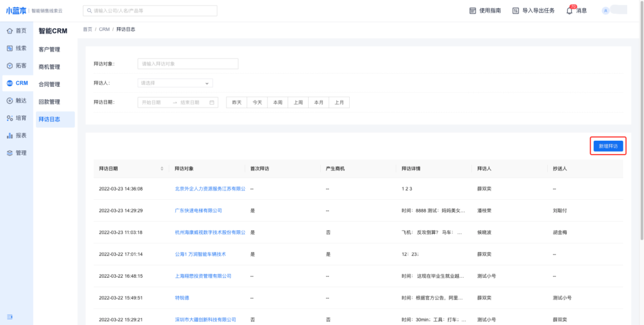Collapse the sidebar using bottom-left icon
644x325 pixels.
[9, 316]
